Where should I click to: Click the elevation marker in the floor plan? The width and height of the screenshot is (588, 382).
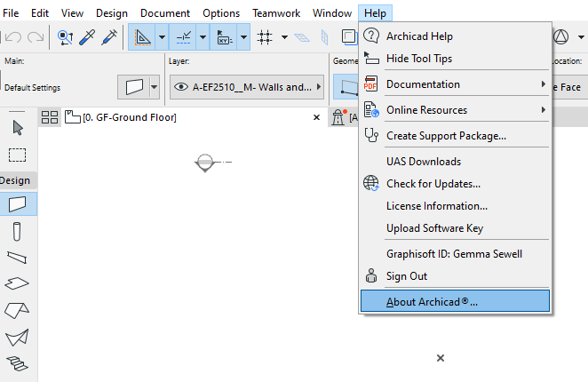(205, 163)
